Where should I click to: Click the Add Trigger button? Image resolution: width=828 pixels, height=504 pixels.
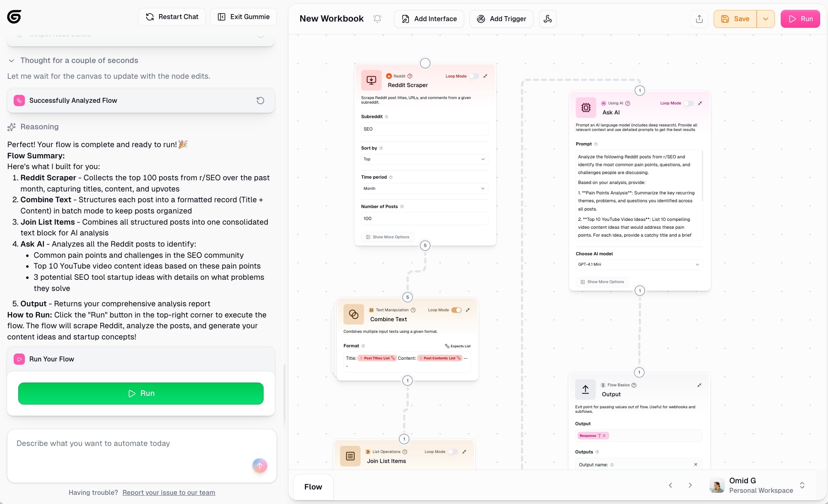pos(501,19)
